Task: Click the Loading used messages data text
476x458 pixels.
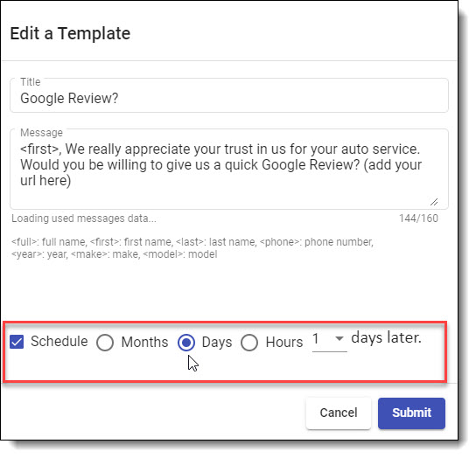Action: point(84,219)
